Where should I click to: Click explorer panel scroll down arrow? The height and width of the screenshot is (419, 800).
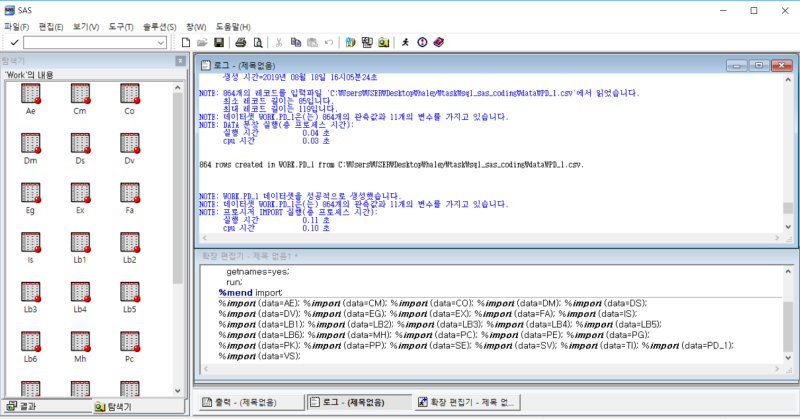tap(178, 391)
